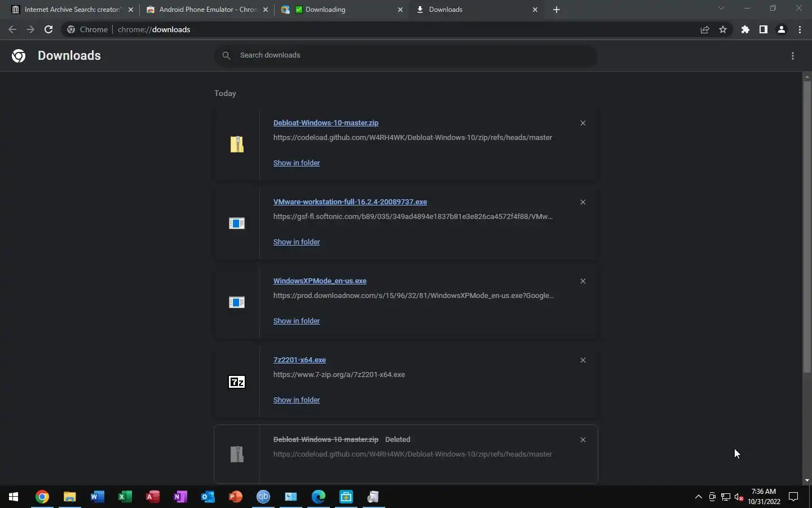Open VMware-workstation-full-16.2.4 exe link
Viewport: 812px width, 508px height.
tap(350, 202)
